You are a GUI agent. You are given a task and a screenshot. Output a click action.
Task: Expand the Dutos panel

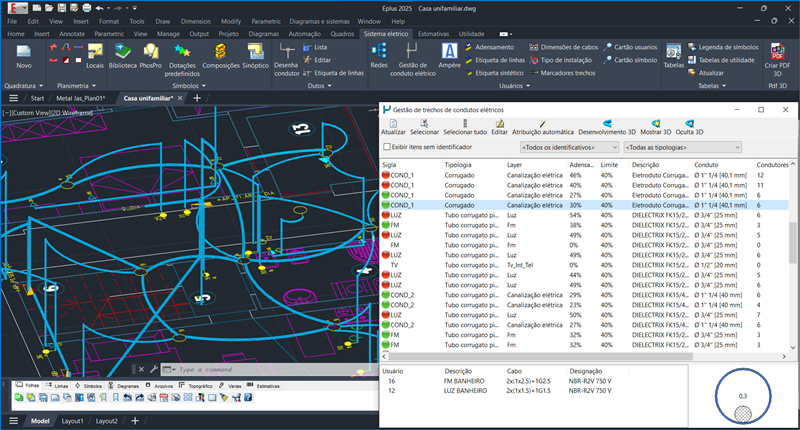pos(319,86)
